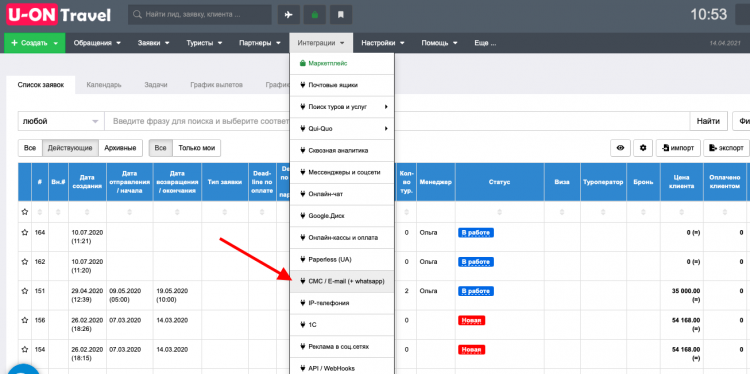Open table settings gear button
This screenshot has height=374, width=750.
click(643, 148)
